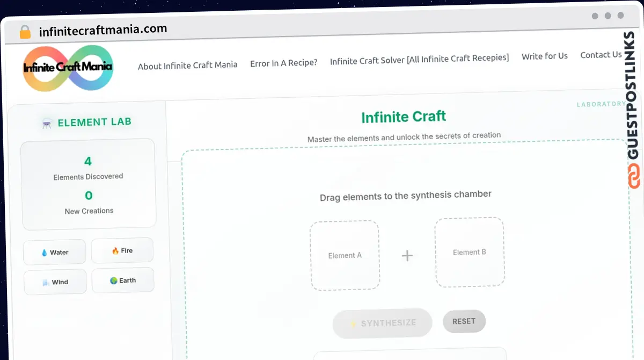Go to Write for Us page

[x=544, y=56]
